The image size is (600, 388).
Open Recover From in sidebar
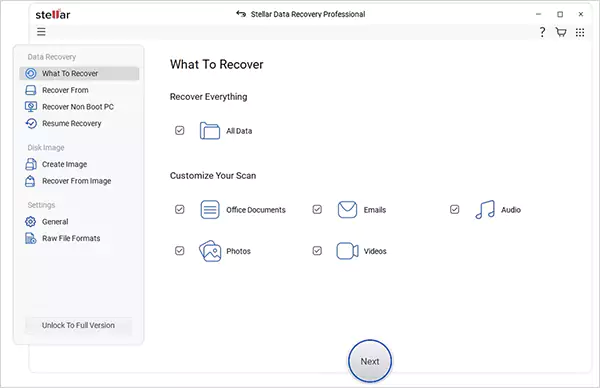tap(65, 90)
